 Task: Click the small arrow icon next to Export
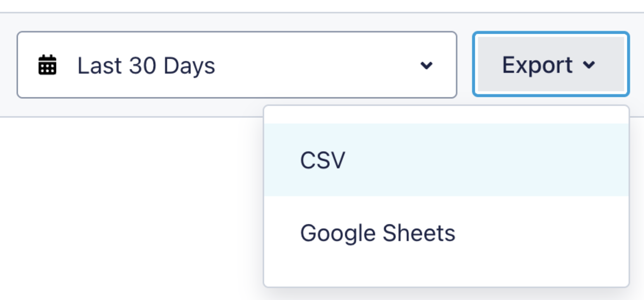(589, 65)
